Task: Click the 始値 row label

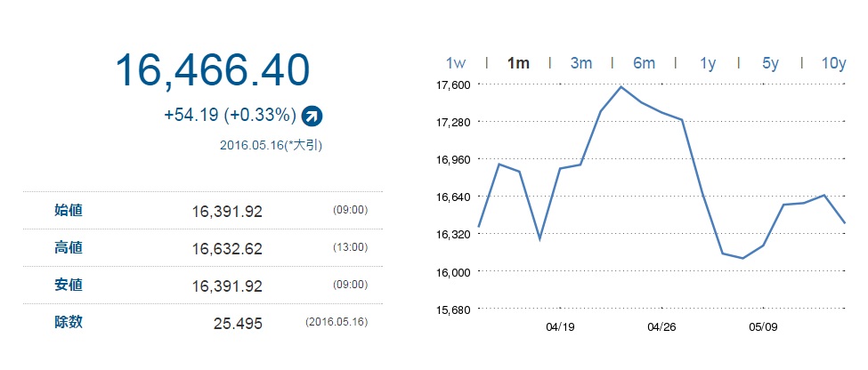Action: (69, 211)
